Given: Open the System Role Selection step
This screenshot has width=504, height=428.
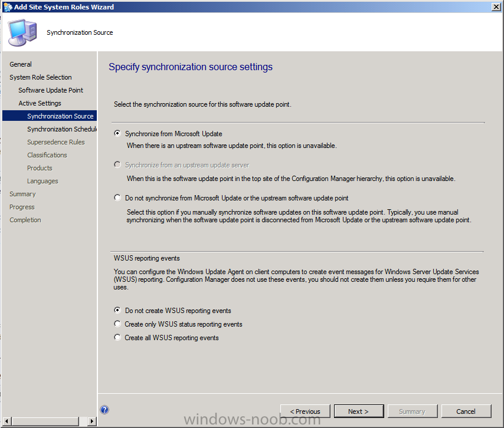Looking at the screenshot, I should pyautogui.click(x=41, y=77).
